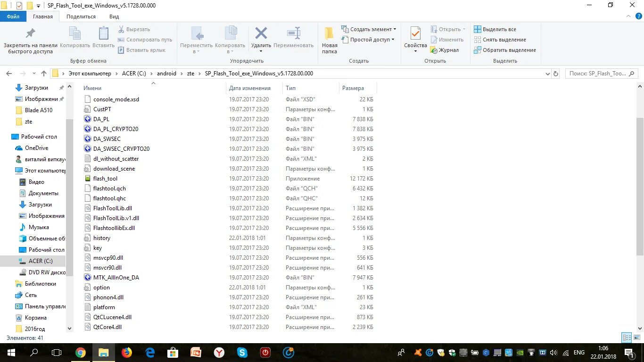The height and width of the screenshot is (362, 644).
Task: Open the Простой доступ dropdown
Action: pyautogui.click(x=368, y=40)
